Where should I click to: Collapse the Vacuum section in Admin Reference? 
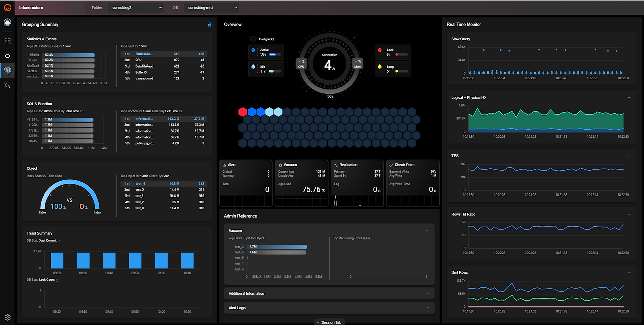427,230
